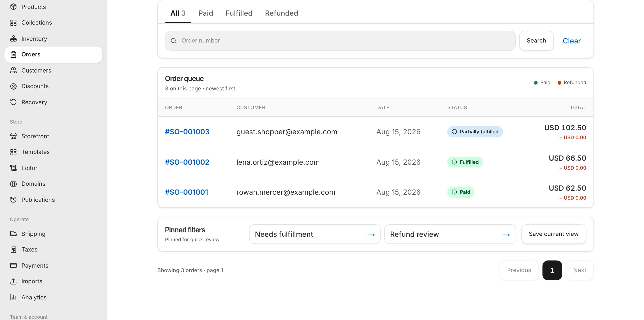Click the Inventory cubes icon

[x=13, y=38]
